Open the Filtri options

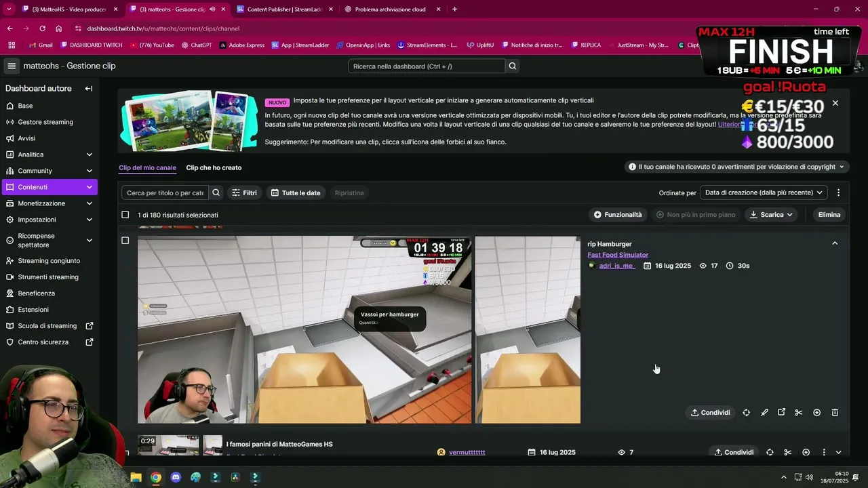point(244,193)
